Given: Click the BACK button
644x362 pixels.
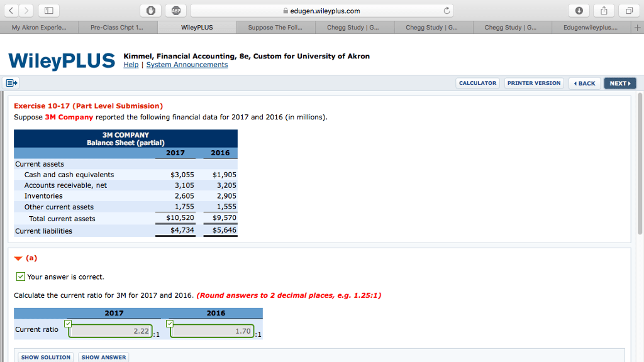Looking at the screenshot, I should (585, 84).
